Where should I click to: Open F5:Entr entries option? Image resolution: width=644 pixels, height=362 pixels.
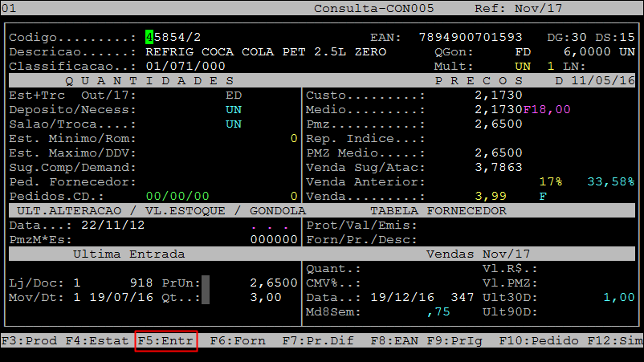tap(165, 340)
